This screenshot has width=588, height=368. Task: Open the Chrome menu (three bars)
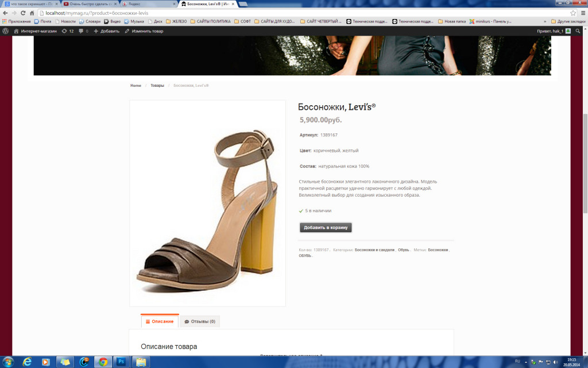tap(583, 13)
